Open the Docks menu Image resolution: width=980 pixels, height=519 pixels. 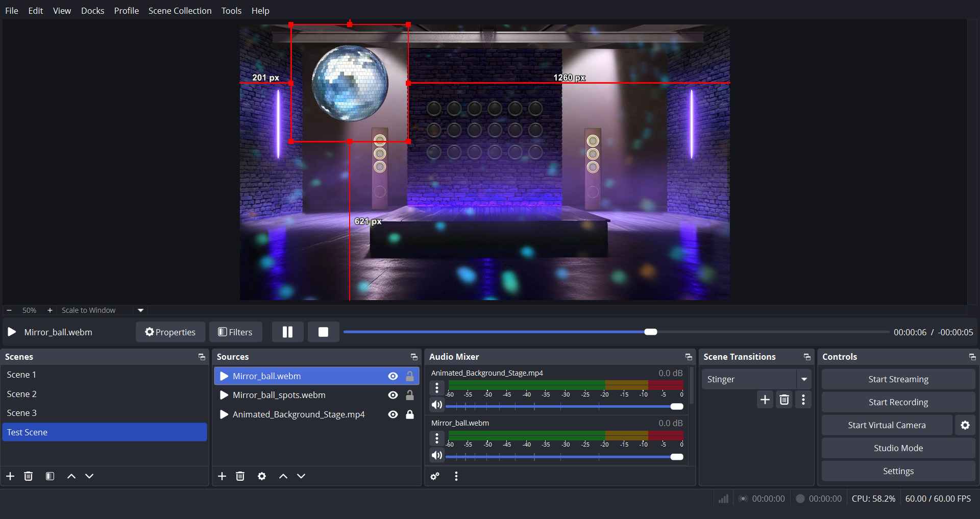tap(92, 11)
